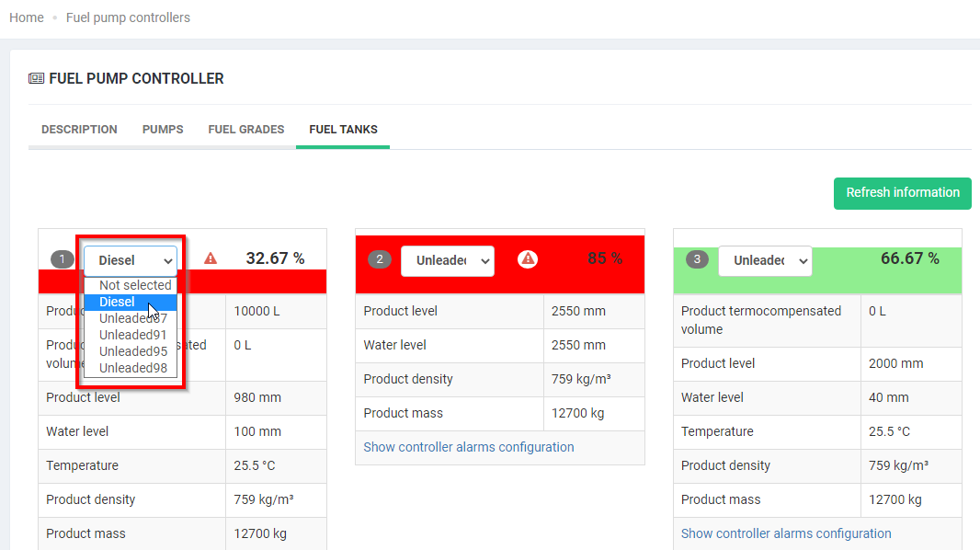The width and height of the screenshot is (980, 550).
Task: Click the tank 1 number badge
Action: [x=63, y=260]
